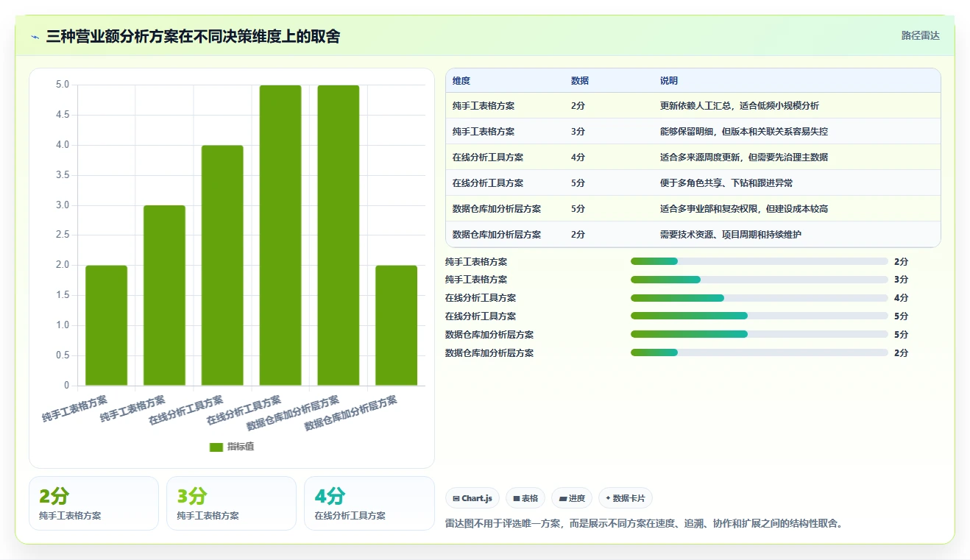Click the lightning icon beside the page title

[x=35, y=37]
